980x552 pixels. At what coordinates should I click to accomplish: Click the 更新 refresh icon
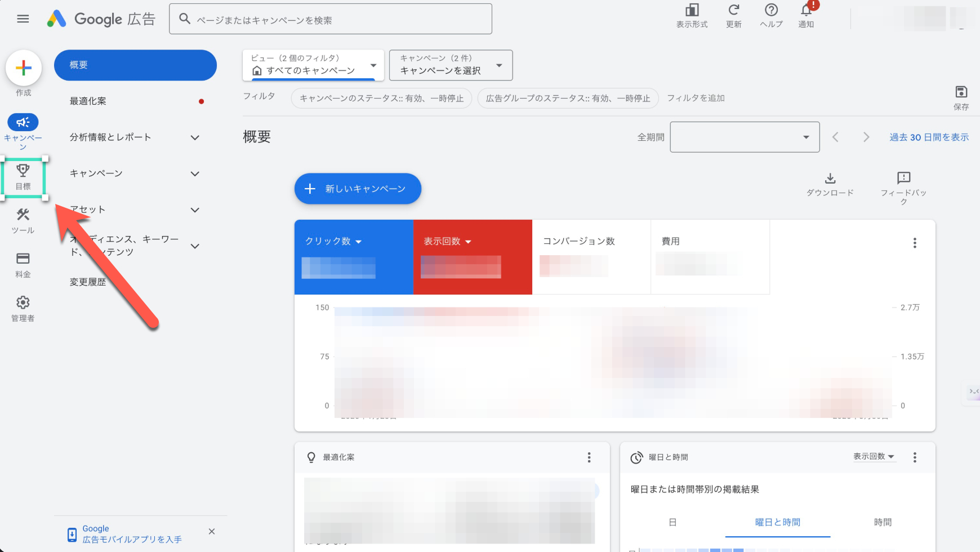click(x=733, y=11)
